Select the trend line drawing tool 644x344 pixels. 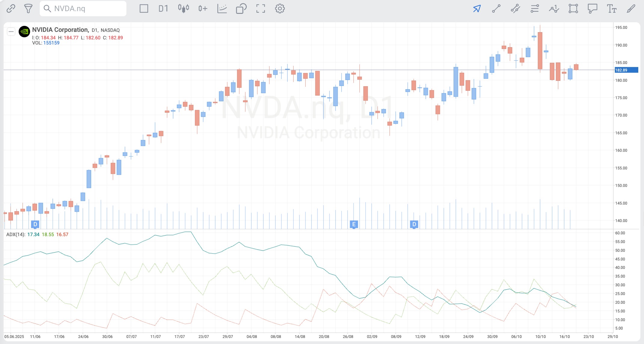pos(496,8)
